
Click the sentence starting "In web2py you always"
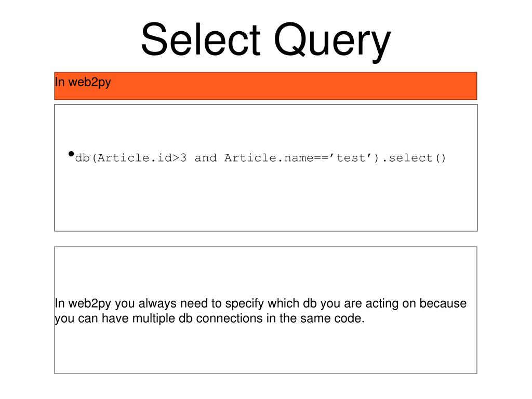click(x=261, y=311)
